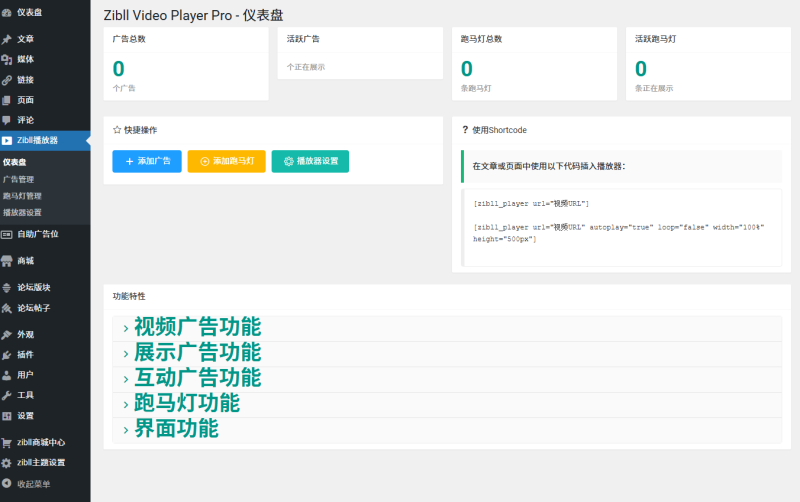Screen dimensions: 800x502
Task: Expand the 跑马灯功能 feature row
Action: 447,405
